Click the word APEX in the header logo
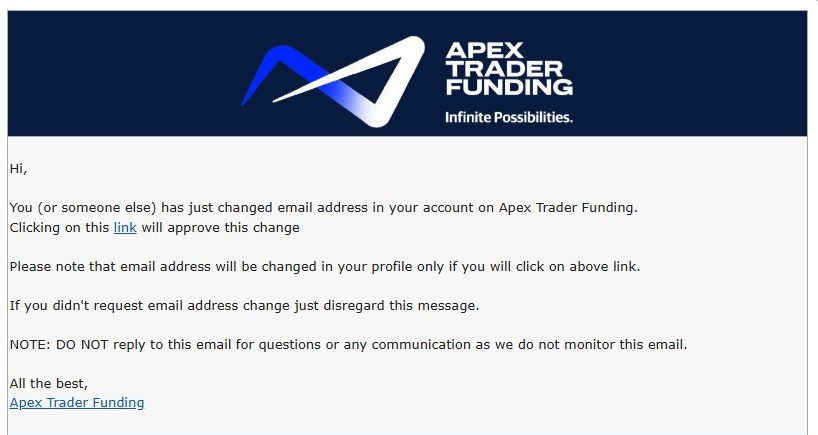The width and height of the screenshot is (818, 435). (484, 51)
